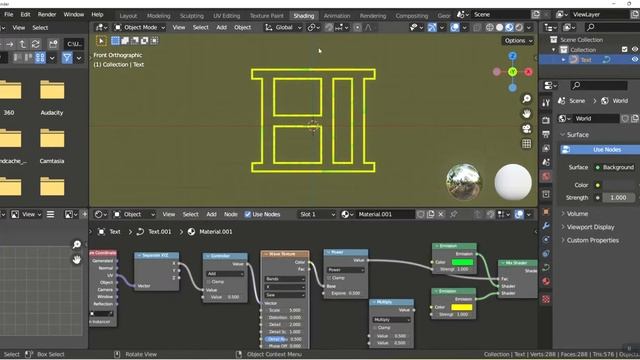The height and width of the screenshot is (360, 640).
Task: Open the Material properties tab icon
Action: [x=546, y=282]
